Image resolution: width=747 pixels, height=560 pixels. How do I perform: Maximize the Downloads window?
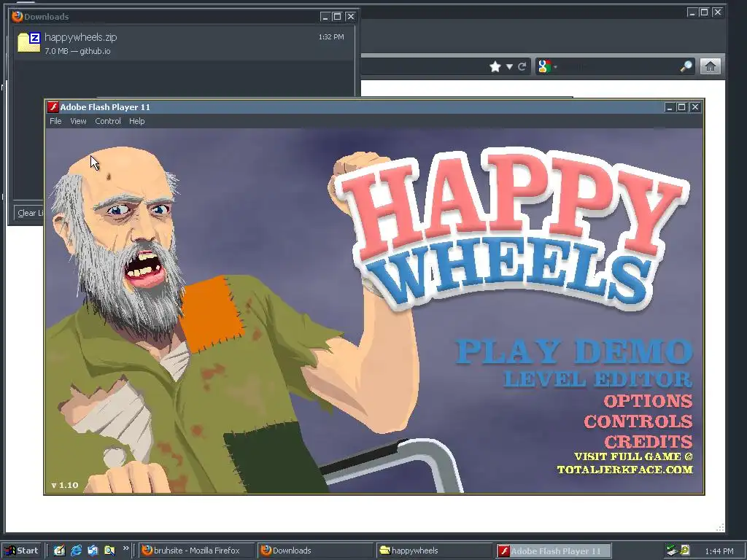(x=337, y=17)
